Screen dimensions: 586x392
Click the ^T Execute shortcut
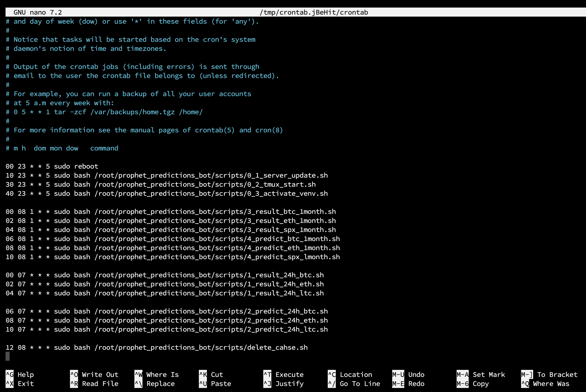pos(283,375)
